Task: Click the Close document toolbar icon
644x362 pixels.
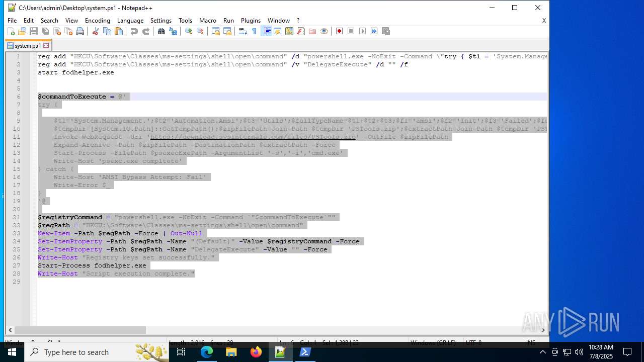Action: pyautogui.click(x=57, y=31)
